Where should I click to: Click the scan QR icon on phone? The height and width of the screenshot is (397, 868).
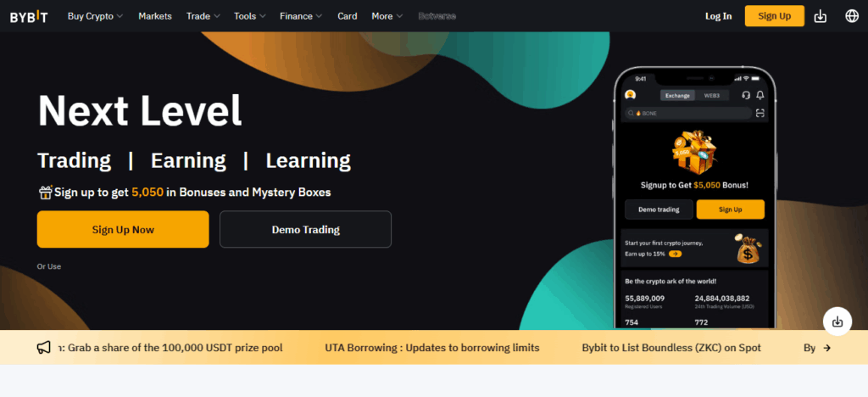760,113
